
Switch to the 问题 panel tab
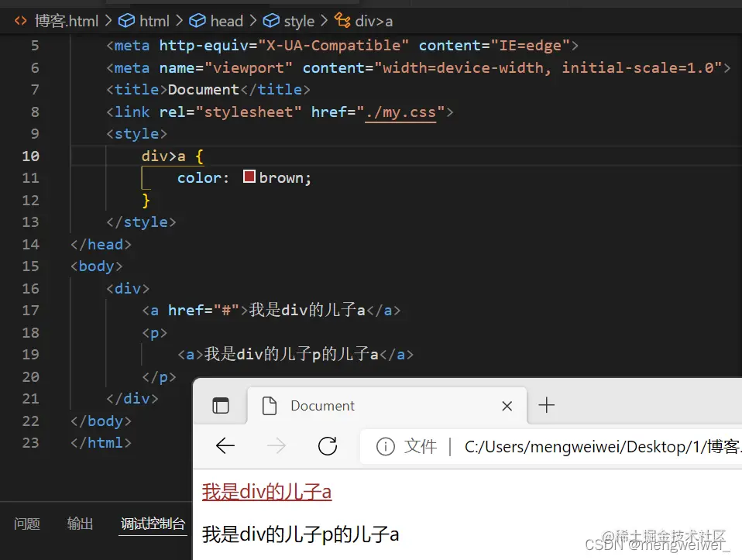click(x=26, y=524)
